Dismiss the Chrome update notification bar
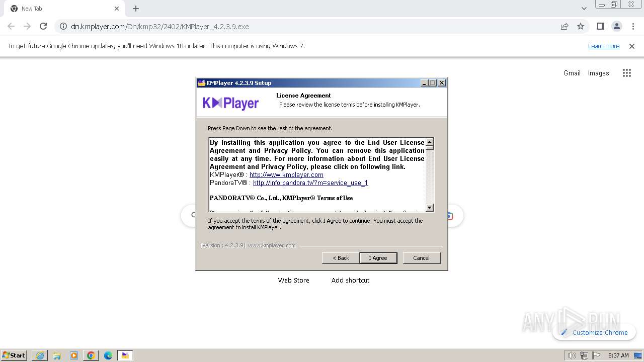Screen dimensions: 644x362 coord(632,46)
